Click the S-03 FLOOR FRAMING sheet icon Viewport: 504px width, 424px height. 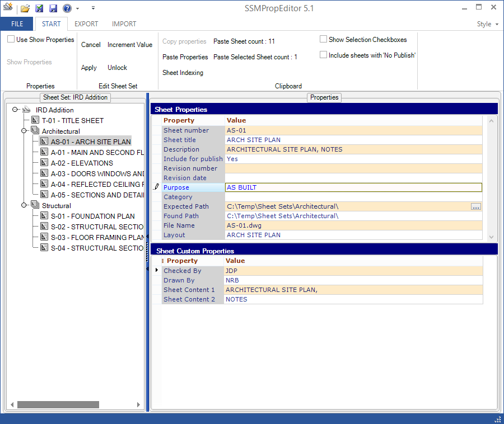(x=44, y=237)
